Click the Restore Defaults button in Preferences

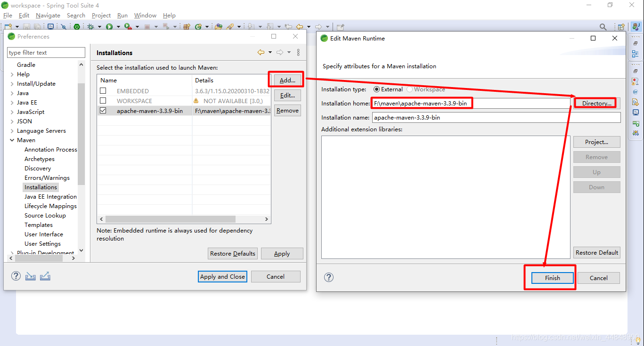click(233, 254)
